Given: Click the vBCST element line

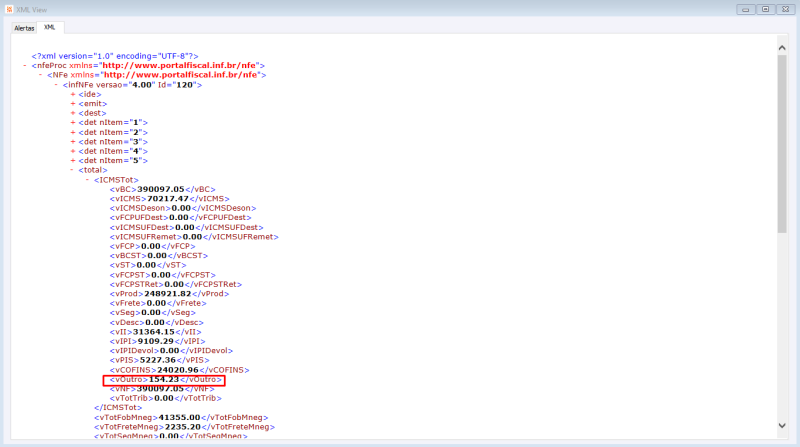Looking at the screenshot, I should point(159,256).
